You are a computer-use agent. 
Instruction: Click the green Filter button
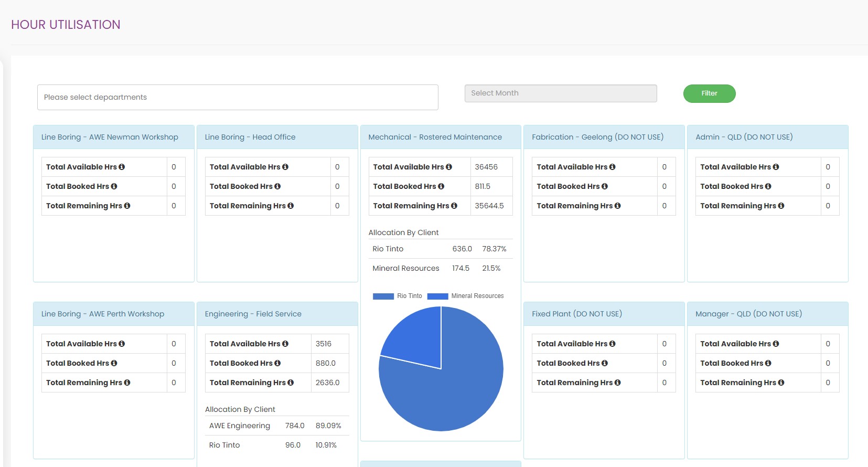709,93
